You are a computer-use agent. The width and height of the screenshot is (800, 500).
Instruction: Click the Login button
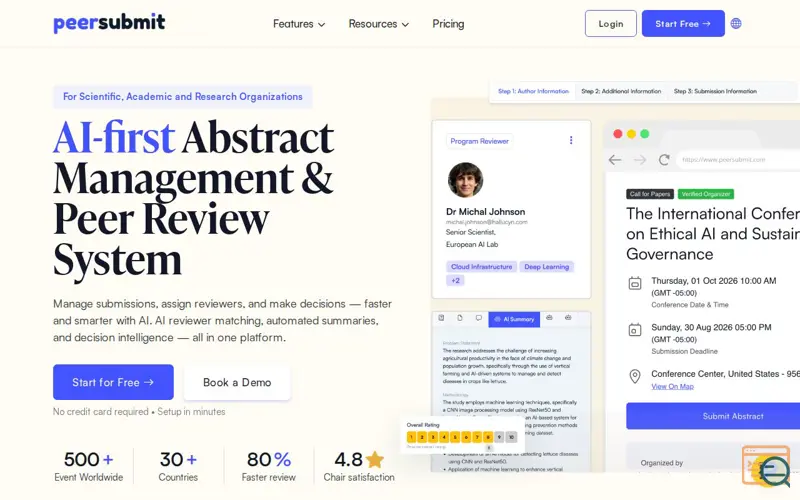pos(611,23)
